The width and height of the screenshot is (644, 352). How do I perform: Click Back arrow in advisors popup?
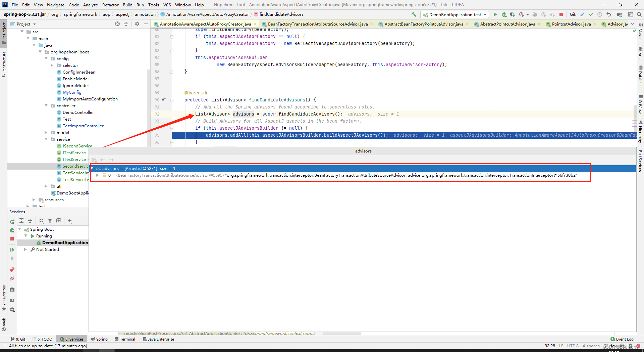103,160
